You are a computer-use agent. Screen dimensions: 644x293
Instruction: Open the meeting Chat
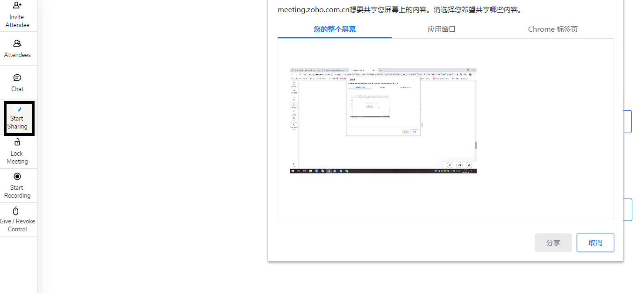[x=17, y=83]
